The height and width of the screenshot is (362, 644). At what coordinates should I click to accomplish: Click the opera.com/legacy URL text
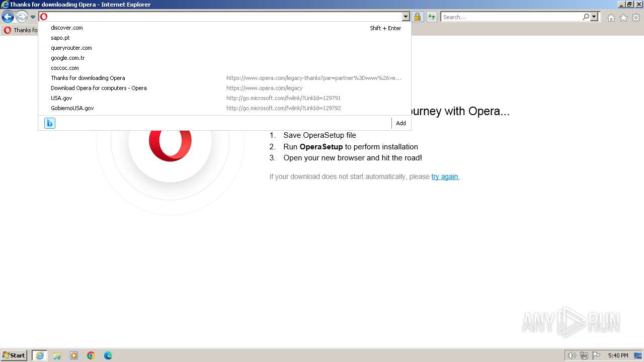point(264,88)
